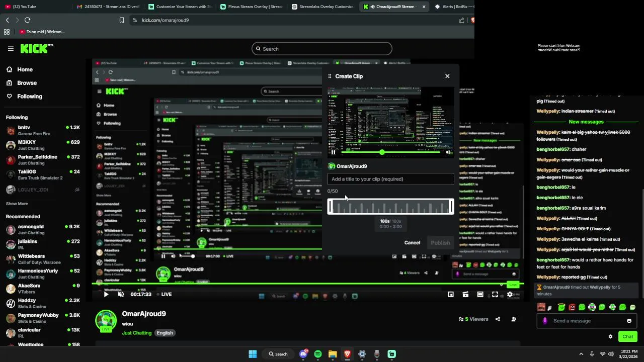The width and height of the screenshot is (644, 362).
Task: Open asmongold recommended channel
Action: point(43,230)
